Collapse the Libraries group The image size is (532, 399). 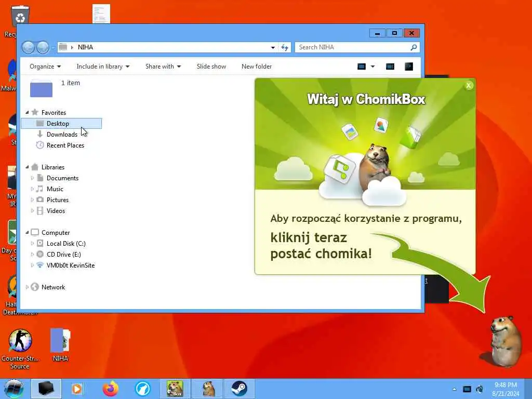27,167
